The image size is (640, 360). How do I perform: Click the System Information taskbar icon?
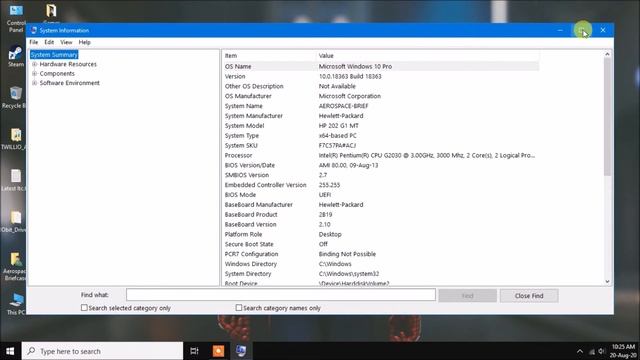[241, 351]
